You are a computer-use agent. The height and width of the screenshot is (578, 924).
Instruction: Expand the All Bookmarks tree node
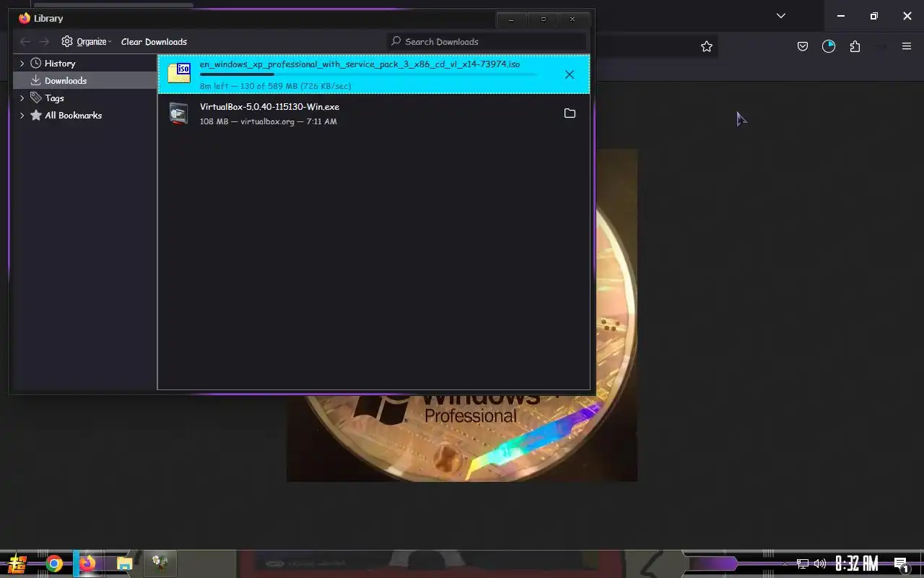(22, 116)
